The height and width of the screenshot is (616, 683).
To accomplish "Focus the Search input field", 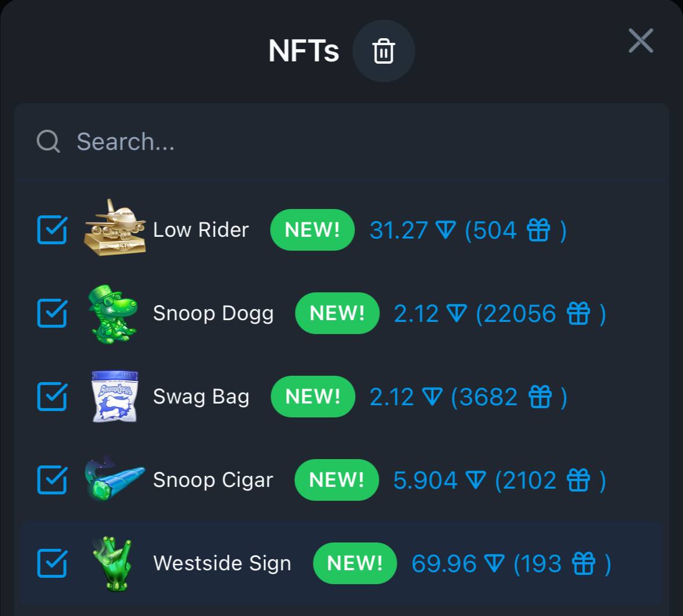I will click(x=342, y=141).
